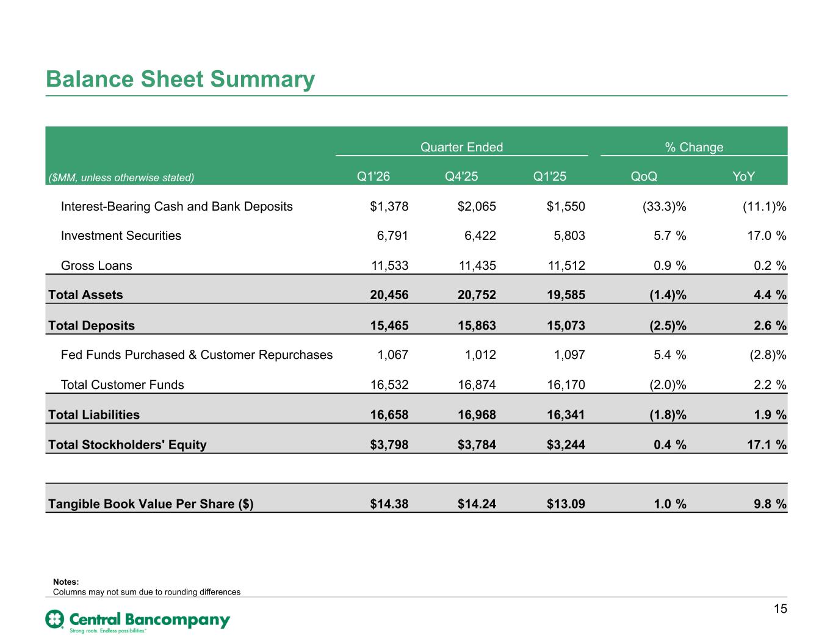Click the QoQ column header
Image resolution: width=833 pixels, height=644 pixels.
click(x=644, y=176)
